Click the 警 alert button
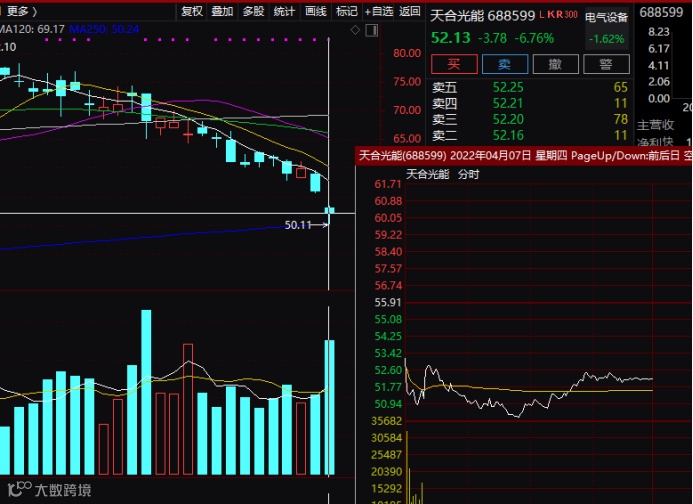The height and width of the screenshot is (504, 693). tap(606, 65)
